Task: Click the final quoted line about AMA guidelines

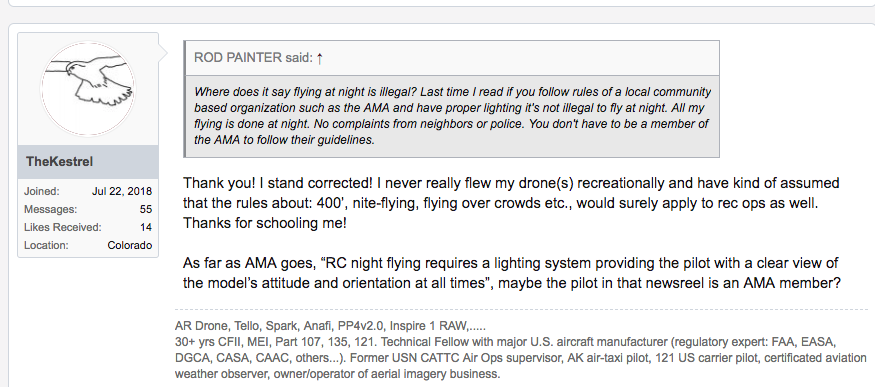Action: tap(284, 140)
